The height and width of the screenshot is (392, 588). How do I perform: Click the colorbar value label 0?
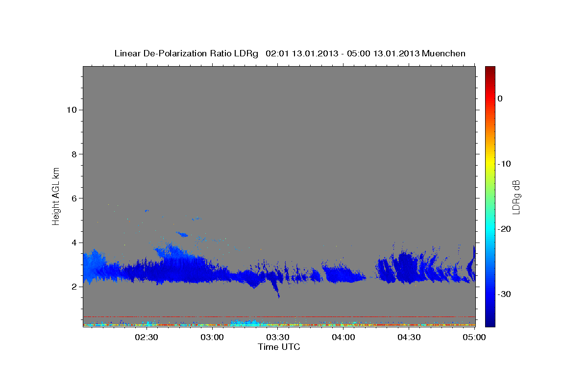[x=500, y=98]
